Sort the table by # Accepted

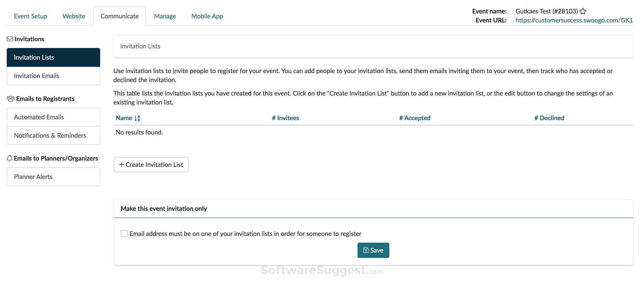point(415,118)
